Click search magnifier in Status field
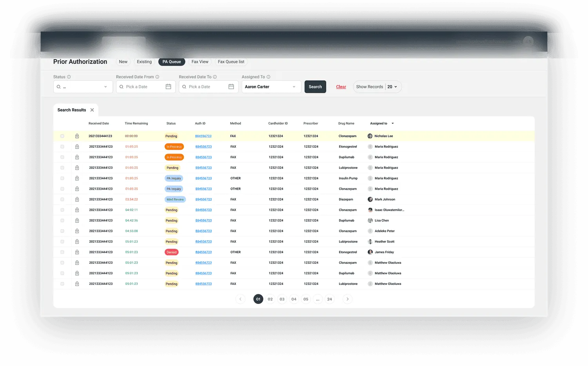This screenshot has width=588, height=366. tap(59, 87)
